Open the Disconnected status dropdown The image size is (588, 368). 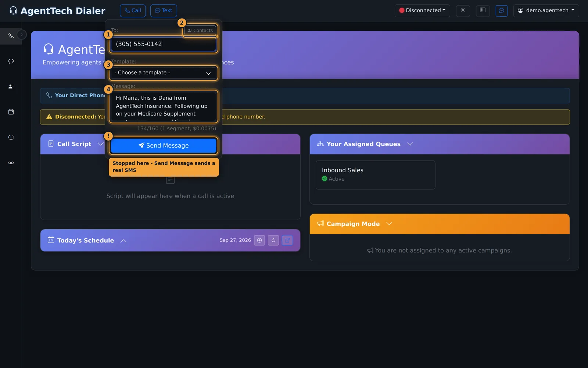(422, 10)
